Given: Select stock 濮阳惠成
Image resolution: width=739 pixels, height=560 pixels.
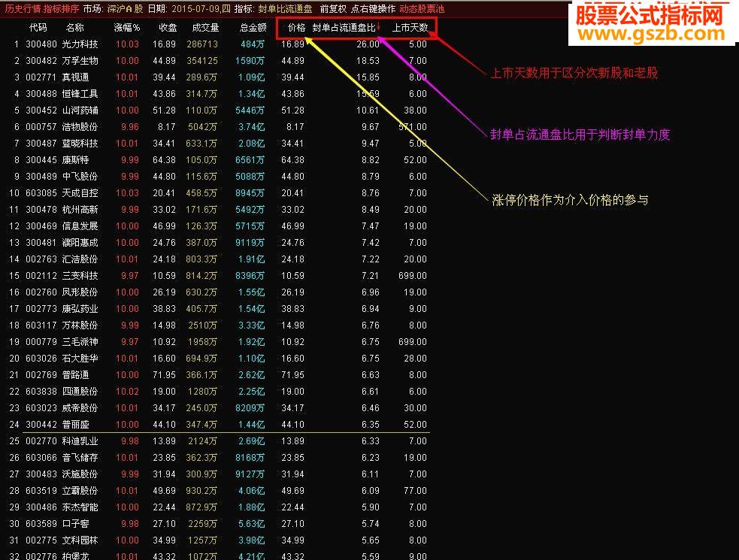Looking at the screenshot, I should coord(80,243).
